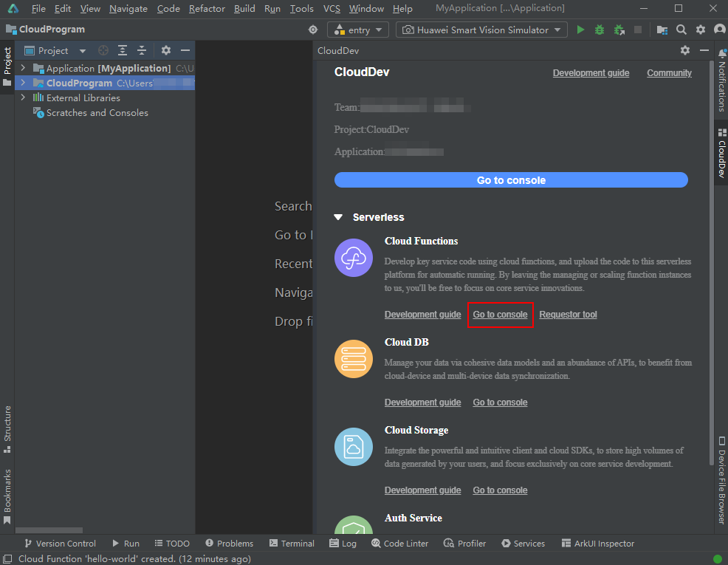
Task: Click the Cloud Functions purple icon
Action: pyautogui.click(x=353, y=258)
